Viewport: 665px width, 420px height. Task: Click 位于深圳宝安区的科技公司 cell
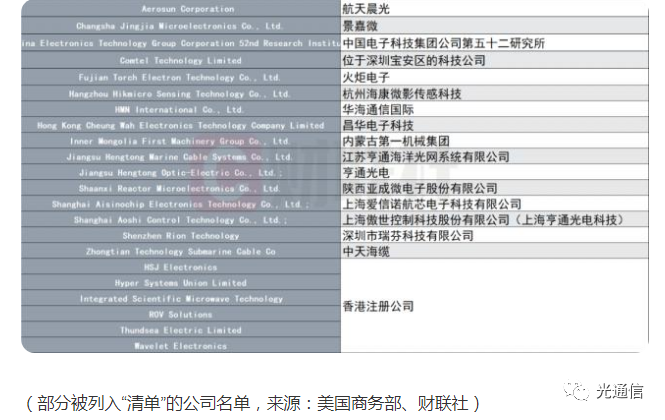pos(495,60)
